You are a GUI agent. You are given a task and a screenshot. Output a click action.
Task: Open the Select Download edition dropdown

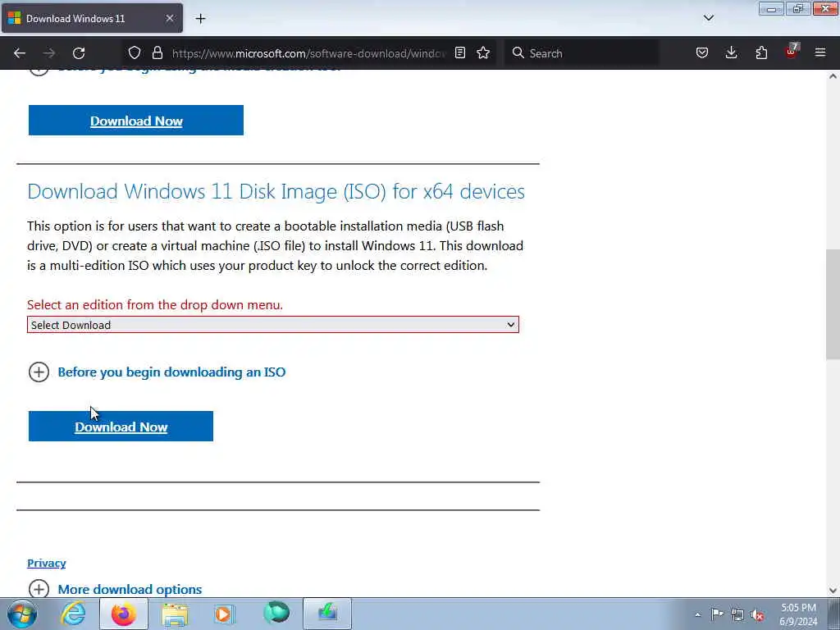272,325
